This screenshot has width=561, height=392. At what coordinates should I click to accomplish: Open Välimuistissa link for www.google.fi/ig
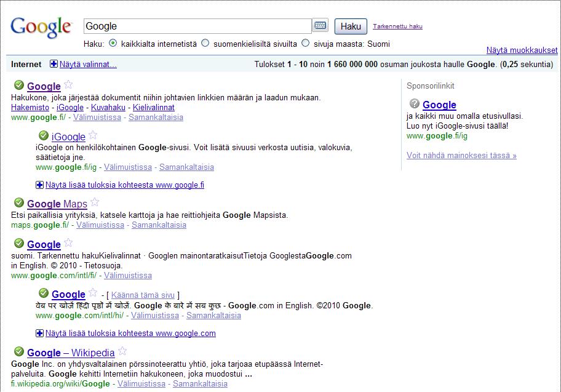tap(128, 167)
